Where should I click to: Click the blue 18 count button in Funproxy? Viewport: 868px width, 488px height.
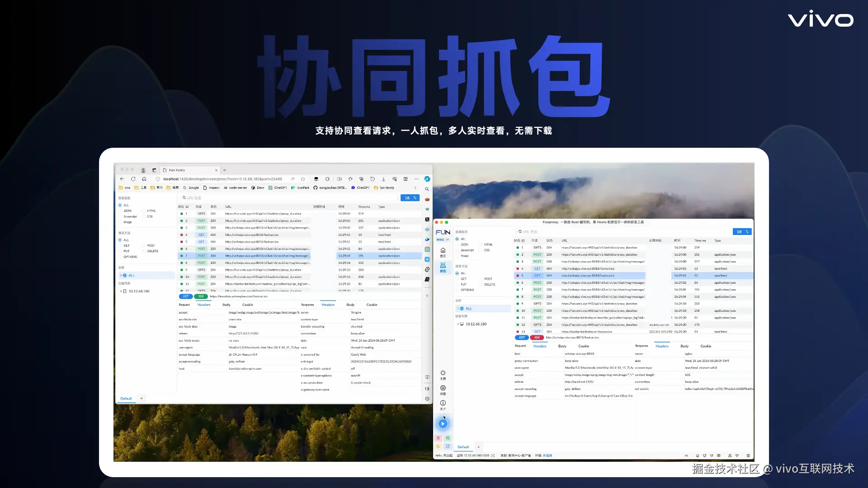pyautogui.click(x=741, y=231)
